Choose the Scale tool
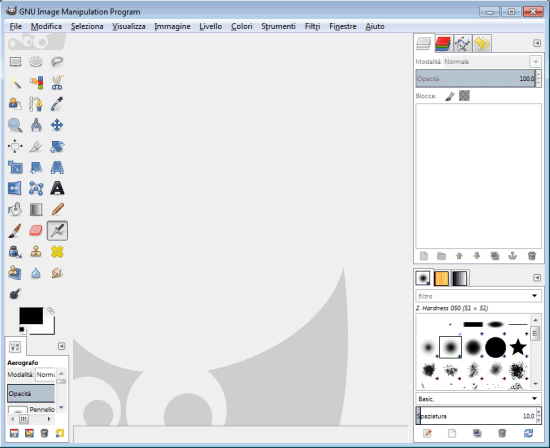Screen dimensions: 550x448 pos(15,168)
